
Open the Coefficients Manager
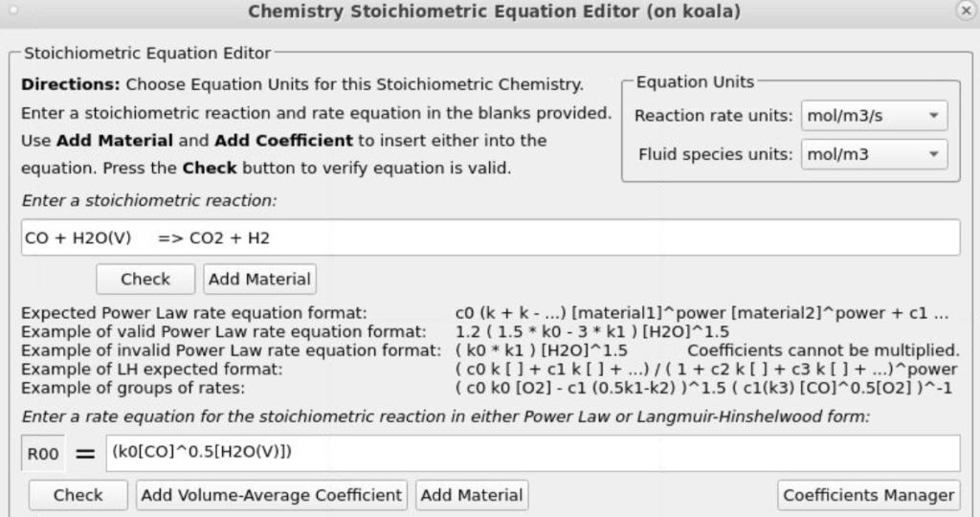(868, 495)
